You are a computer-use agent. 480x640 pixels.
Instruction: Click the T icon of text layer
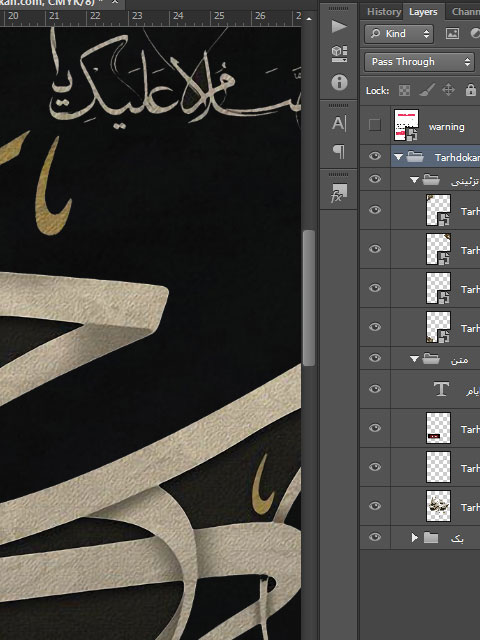coord(441,389)
